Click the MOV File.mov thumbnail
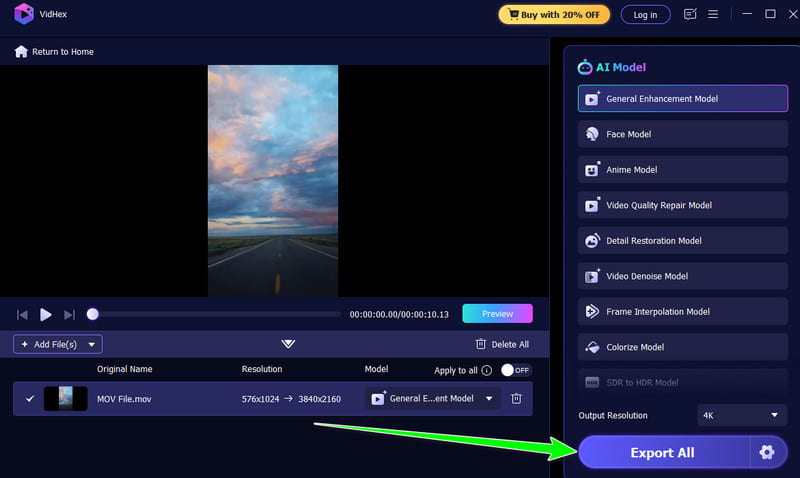The width and height of the screenshot is (800, 478). click(x=65, y=398)
